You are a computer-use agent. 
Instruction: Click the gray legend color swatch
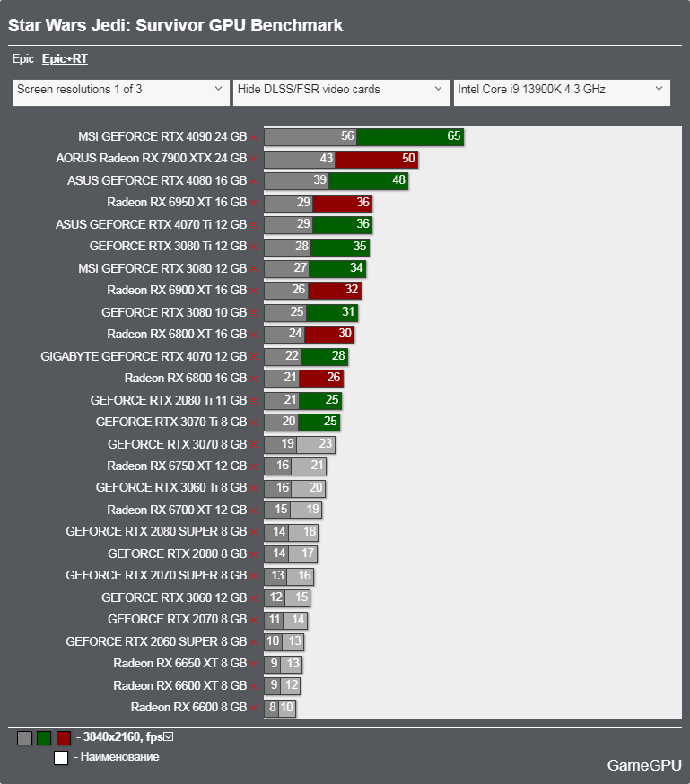coord(24,738)
